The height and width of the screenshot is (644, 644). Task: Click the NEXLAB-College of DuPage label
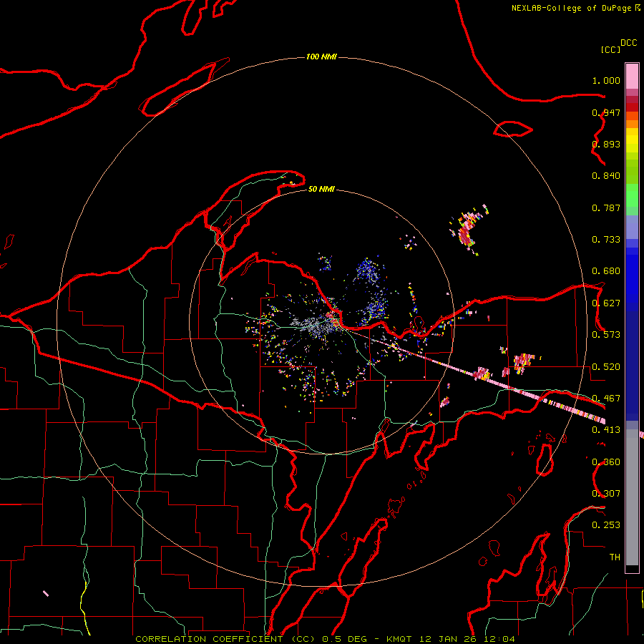pyautogui.click(x=571, y=8)
